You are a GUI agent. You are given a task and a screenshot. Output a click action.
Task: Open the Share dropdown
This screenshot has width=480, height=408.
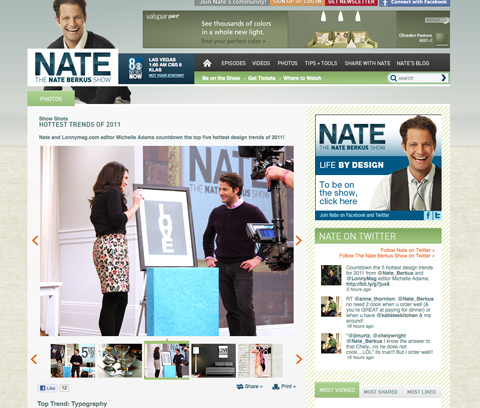[249, 387]
